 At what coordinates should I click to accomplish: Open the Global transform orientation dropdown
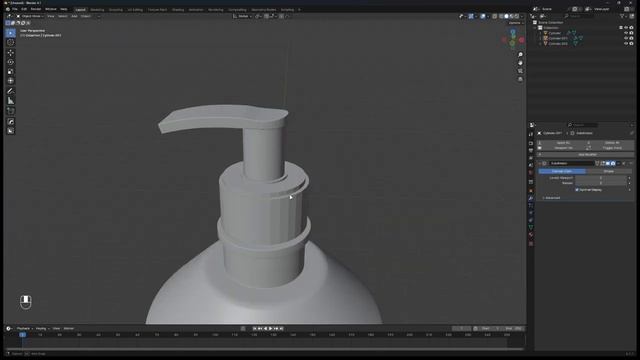point(242,16)
